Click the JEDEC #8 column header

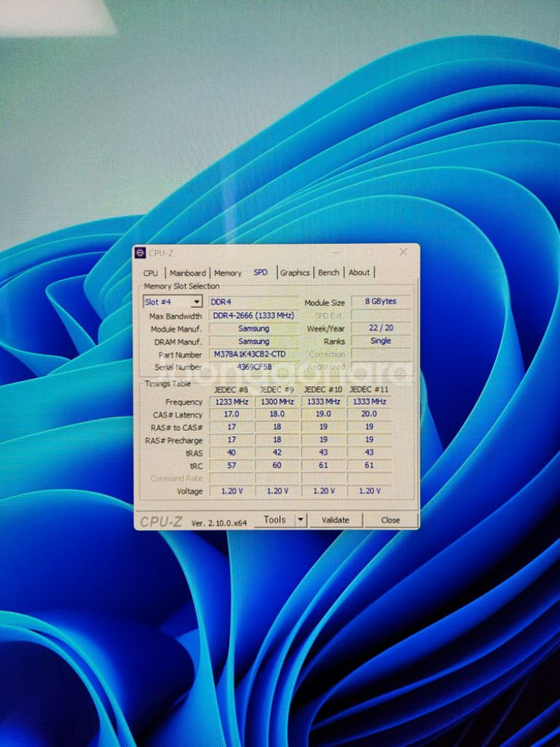click(231, 389)
